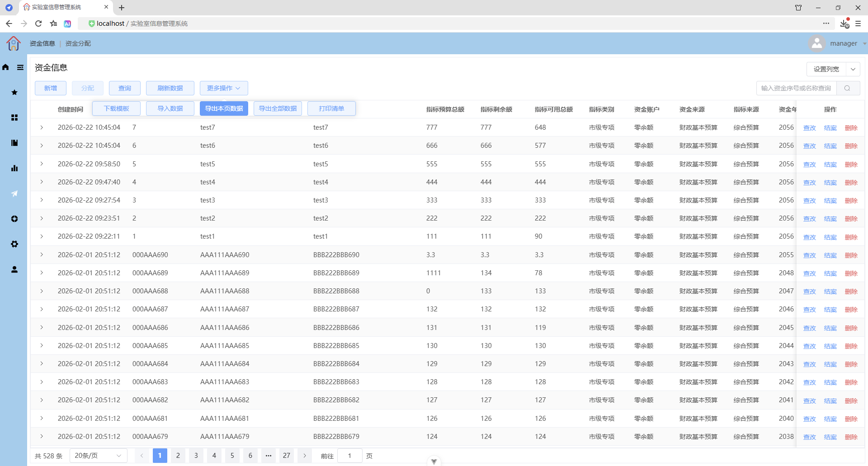This screenshot has height=466, width=868.
Task: Open the gear settings sidebar icon
Action: click(14, 244)
